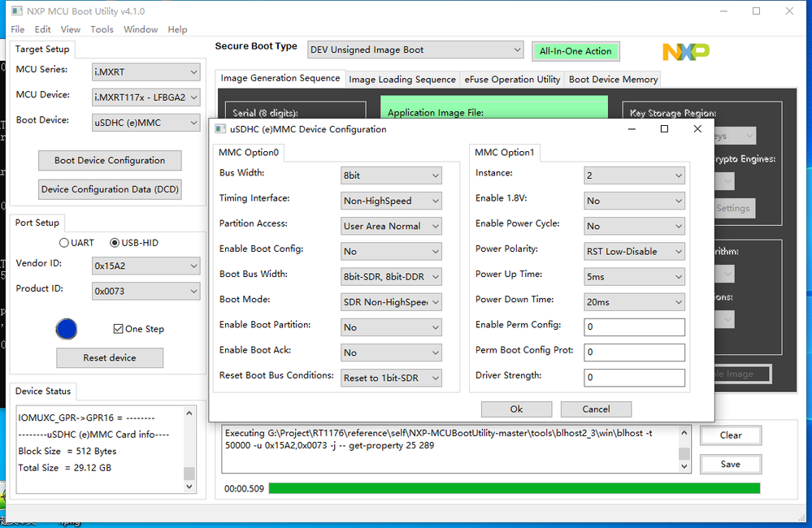Click Device Status scrollbar down arrow
Screen dimensions: 812x528
189,486
